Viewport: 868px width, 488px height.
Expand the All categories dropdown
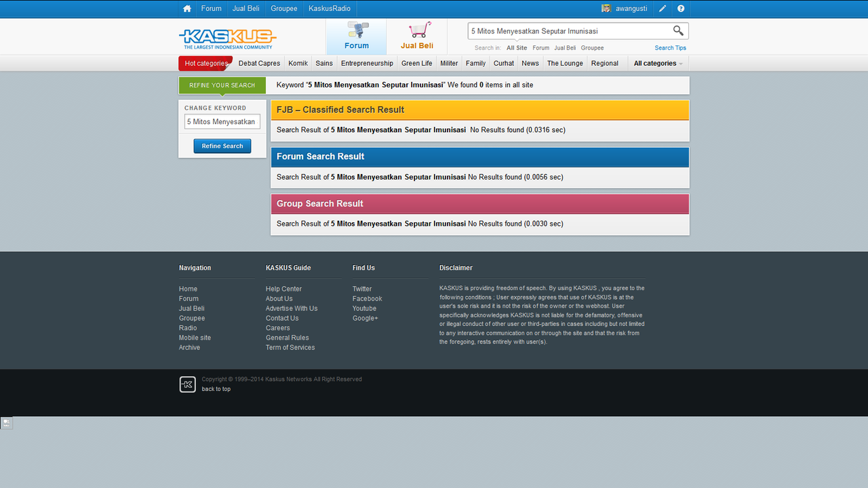pyautogui.click(x=658, y=63)
